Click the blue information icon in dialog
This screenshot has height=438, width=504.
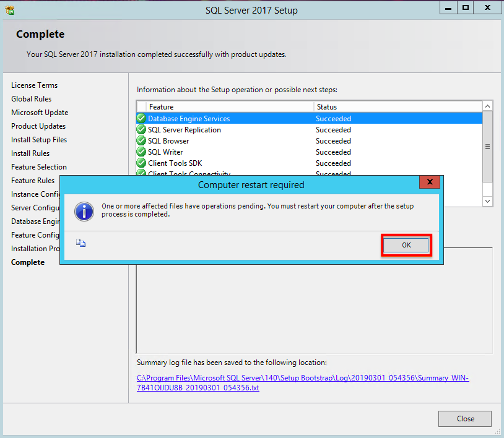(84, 212)
